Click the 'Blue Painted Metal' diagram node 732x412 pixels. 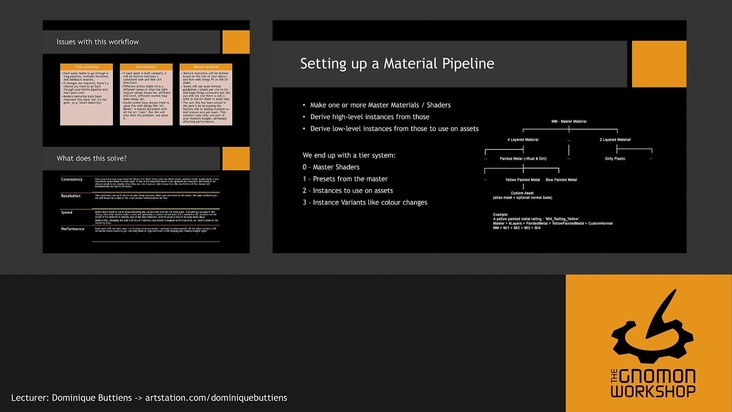coord(561,180)
